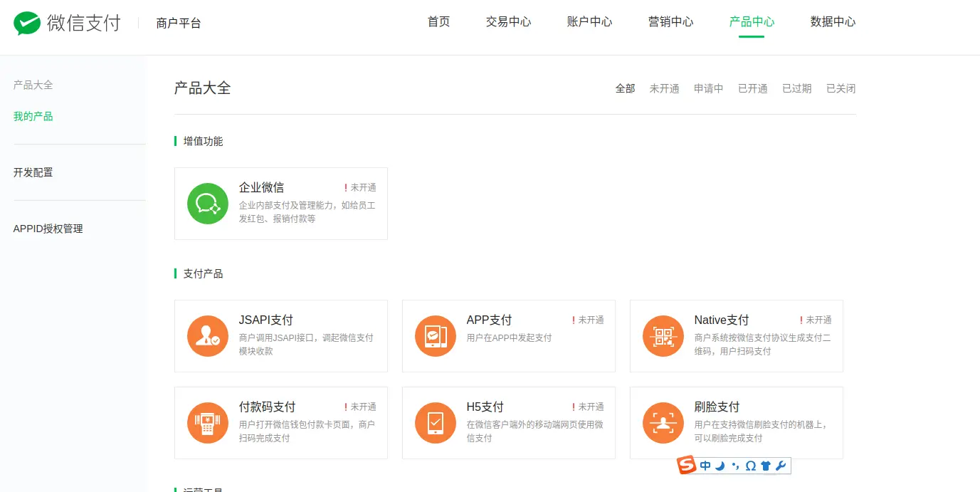This screenshot has width=980, height=492.
Task: Filter products by 已开通
Action: [752, 89]
